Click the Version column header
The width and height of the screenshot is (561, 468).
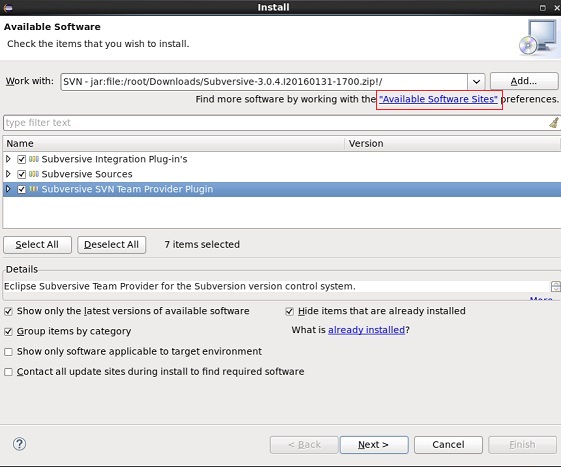pos(452,143)
